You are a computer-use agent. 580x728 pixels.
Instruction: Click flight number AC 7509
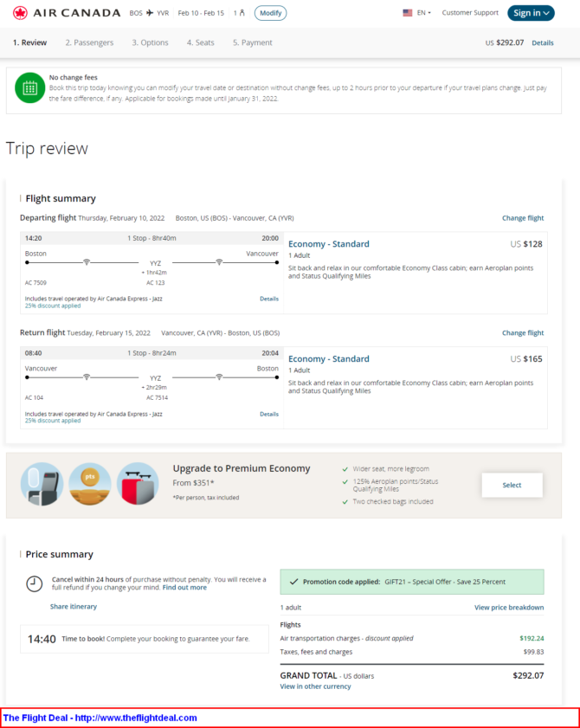click(35, 283)
